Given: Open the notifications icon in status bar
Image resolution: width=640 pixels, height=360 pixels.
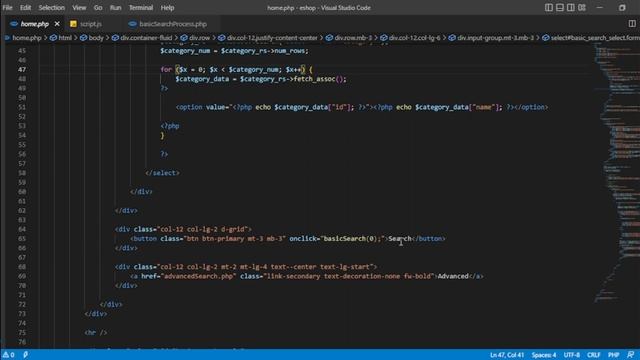Looking at the screenshot, I should (631, 355).
